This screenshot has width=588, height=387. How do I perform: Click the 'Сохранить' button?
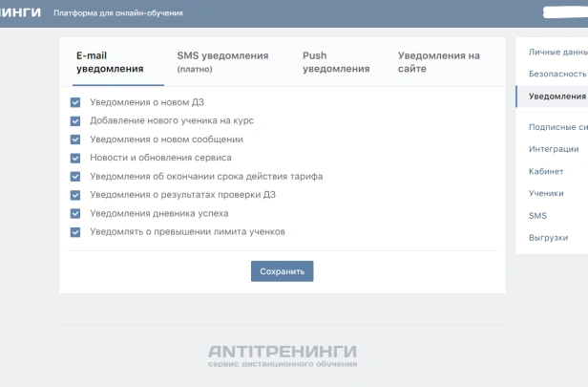282,271
